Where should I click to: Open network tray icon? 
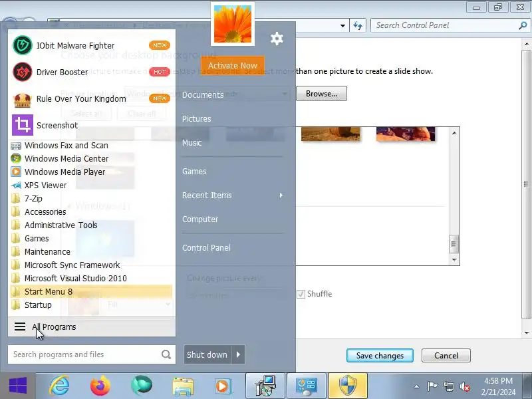tap(448, 386)
